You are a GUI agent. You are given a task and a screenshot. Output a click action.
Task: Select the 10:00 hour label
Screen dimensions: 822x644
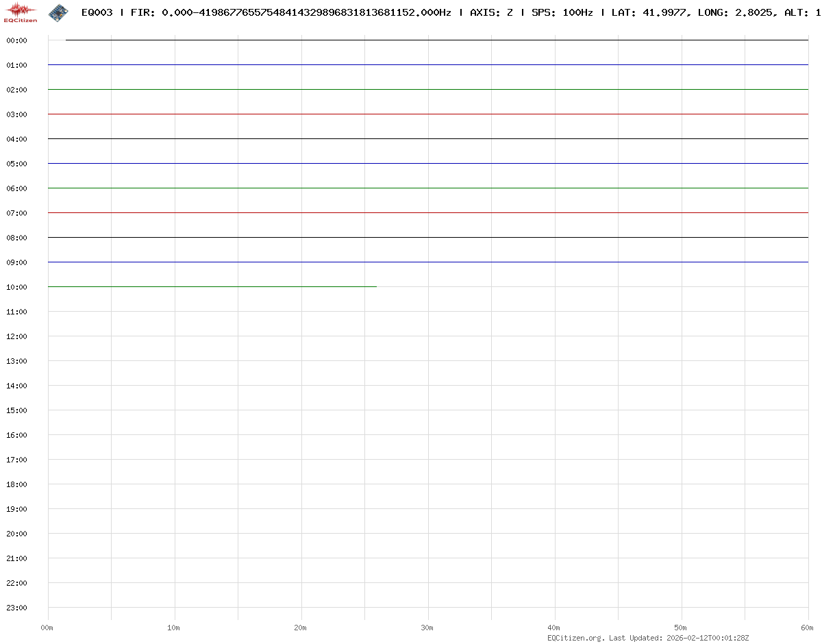tap(16, 287)
